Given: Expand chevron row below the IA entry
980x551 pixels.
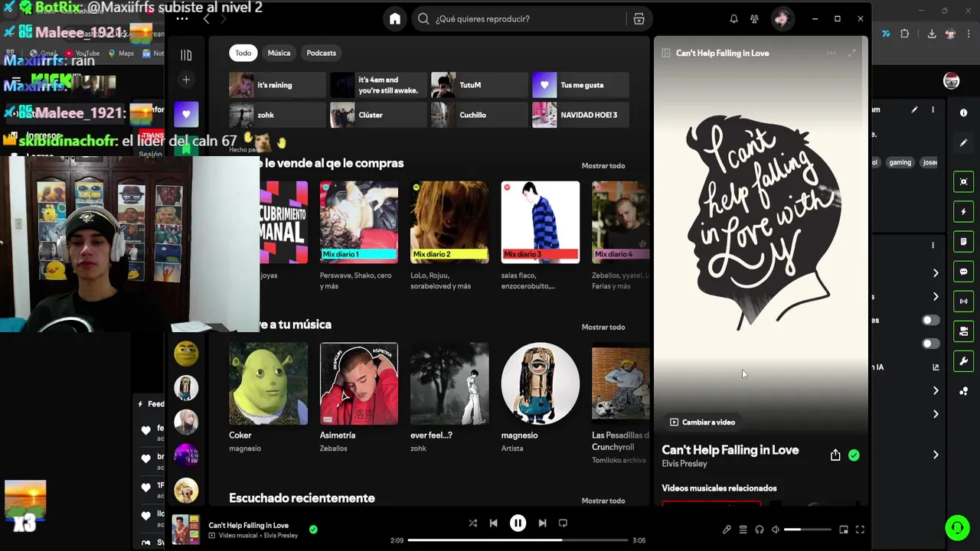Looking at the screenshot, I should [936, 391].
